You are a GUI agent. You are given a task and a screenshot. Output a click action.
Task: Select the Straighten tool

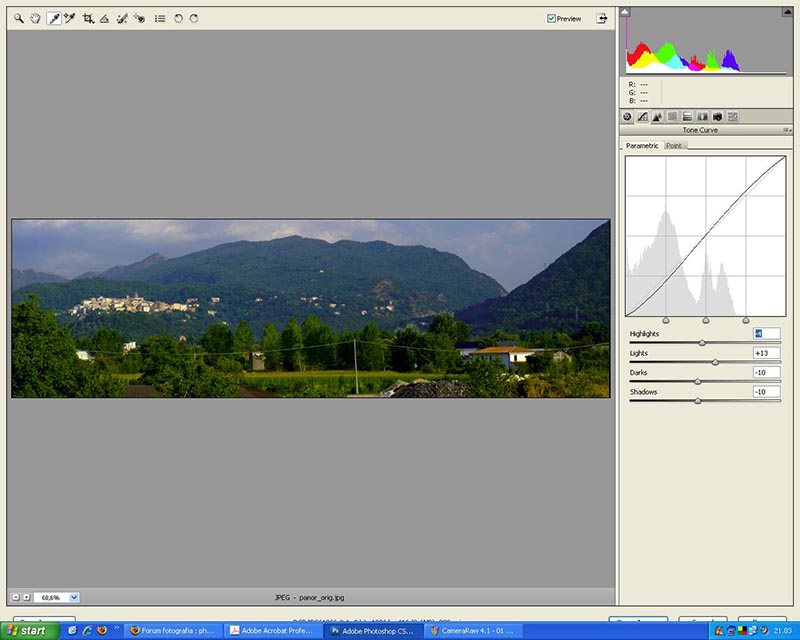pyautogui.click(x=105, y=17)
